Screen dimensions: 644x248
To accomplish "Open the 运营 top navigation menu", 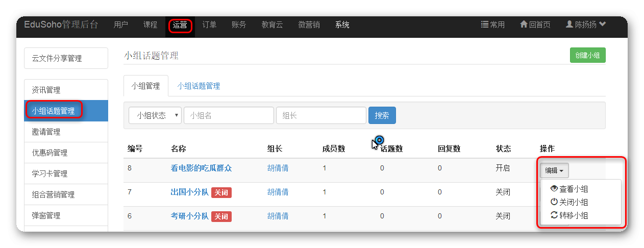I will pos(180,24).
